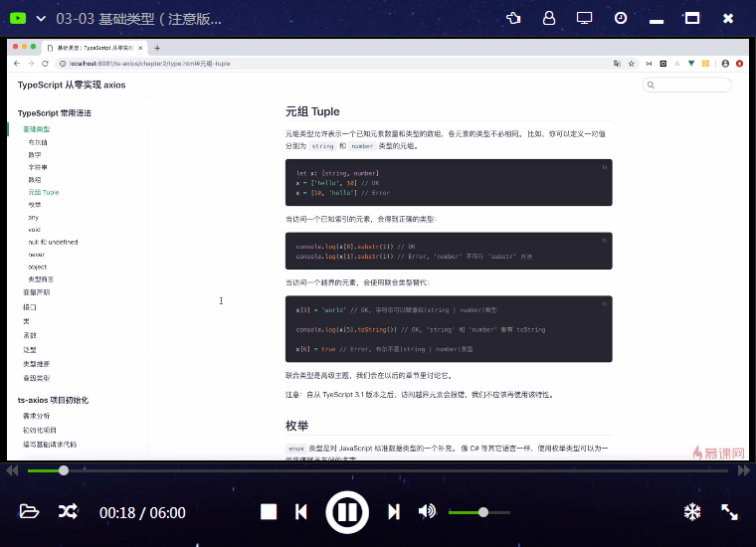This screenshot has width=756, height=547.
Task: Mute audio with the speaker icon
Action: pyautogui.click(x=427, y=511)
